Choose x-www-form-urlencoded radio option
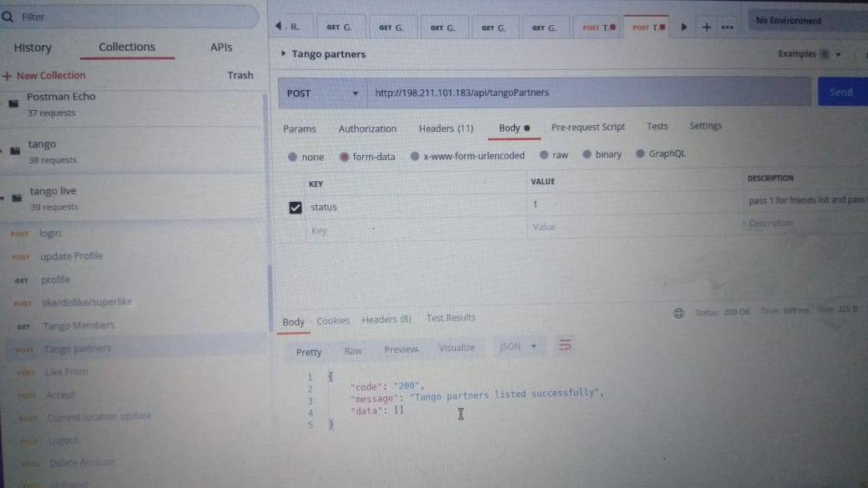This screenshot has height=488, width=868. click(415, 156)
